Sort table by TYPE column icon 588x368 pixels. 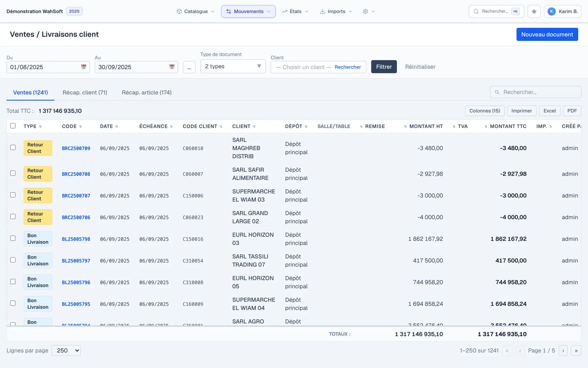click(40, 127)
